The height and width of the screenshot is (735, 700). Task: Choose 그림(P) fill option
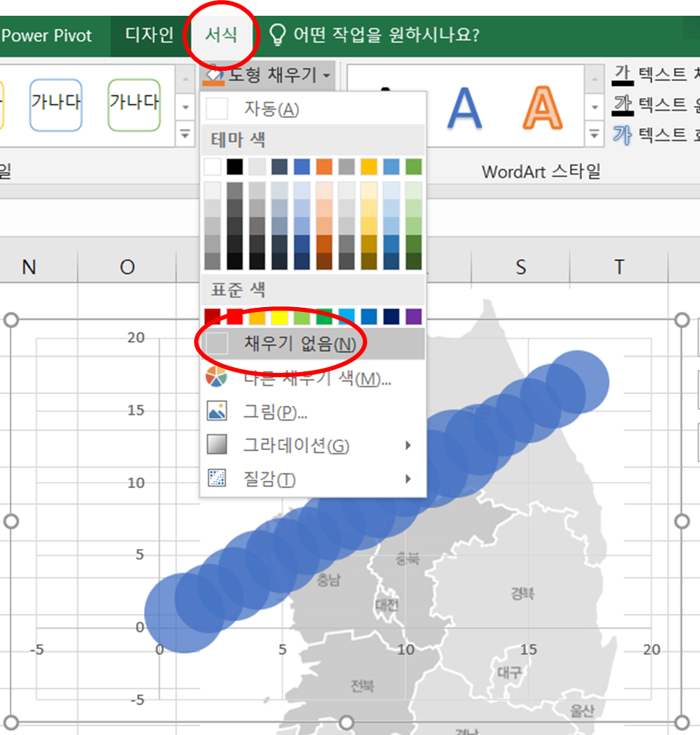coord(313,411)
